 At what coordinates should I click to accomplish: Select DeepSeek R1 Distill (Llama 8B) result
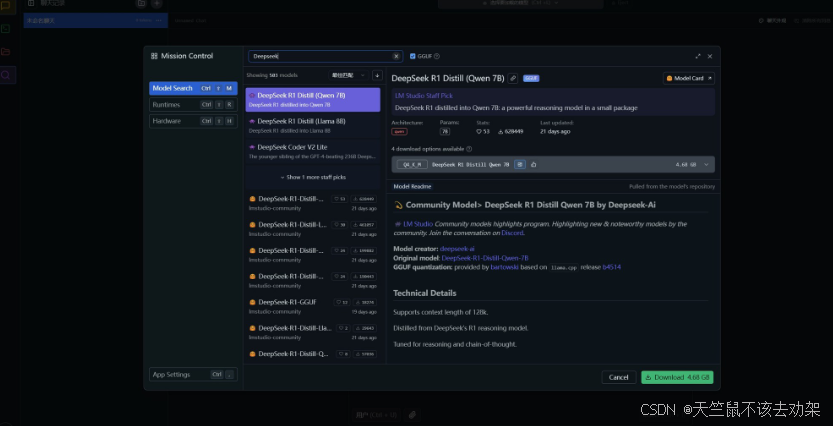click(x=313, y=125)
